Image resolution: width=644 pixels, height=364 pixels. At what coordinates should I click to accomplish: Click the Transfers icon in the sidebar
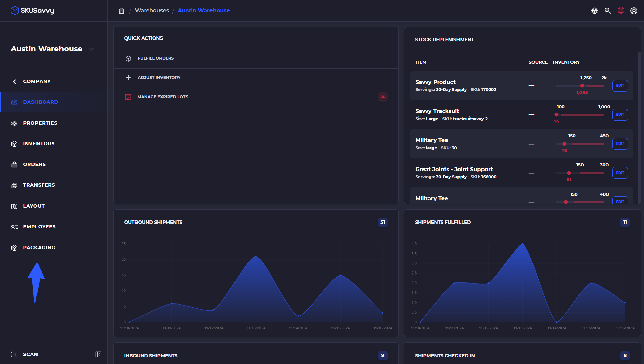tap(14, 185)
